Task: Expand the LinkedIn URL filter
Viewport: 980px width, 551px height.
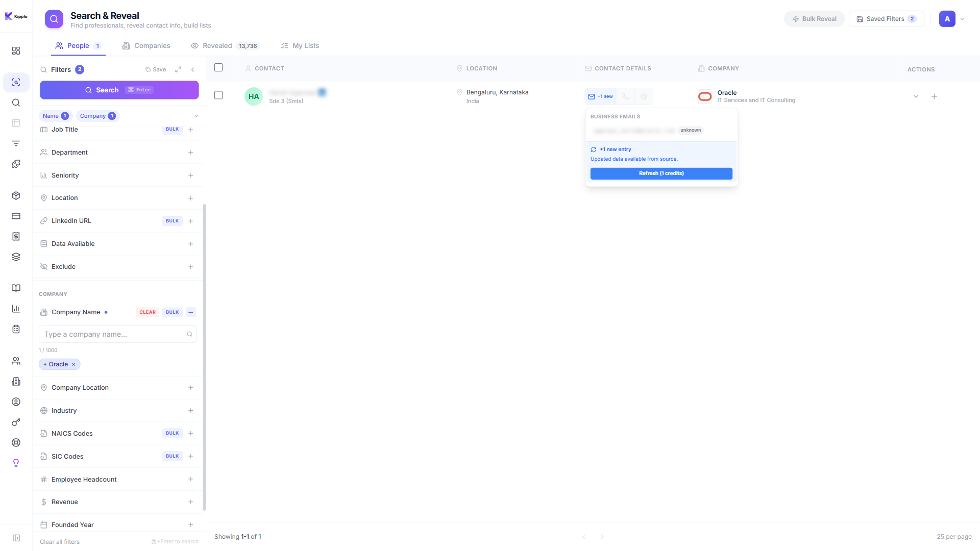Action: click(x=190, y=221)
